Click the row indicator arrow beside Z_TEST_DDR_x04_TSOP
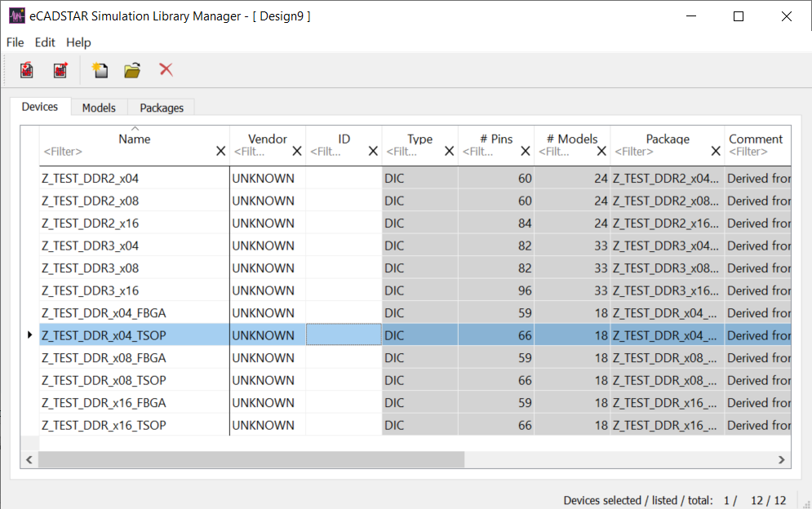 click(29, 335)
